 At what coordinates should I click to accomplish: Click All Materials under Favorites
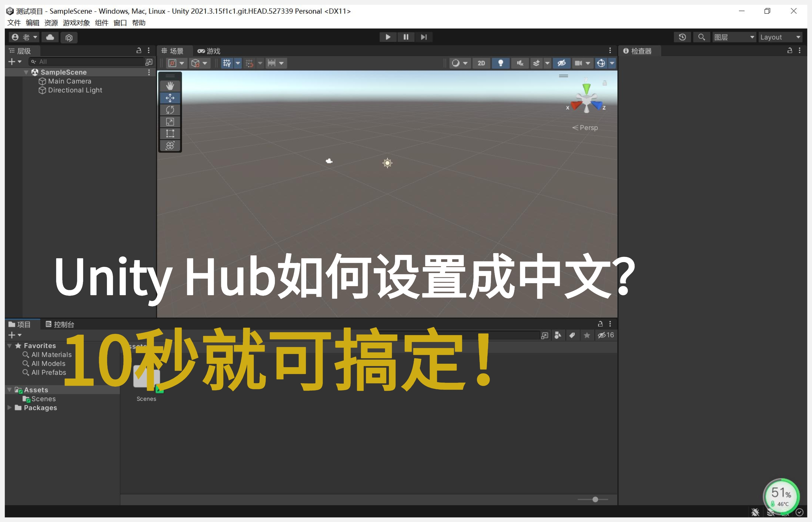point(51,354)
